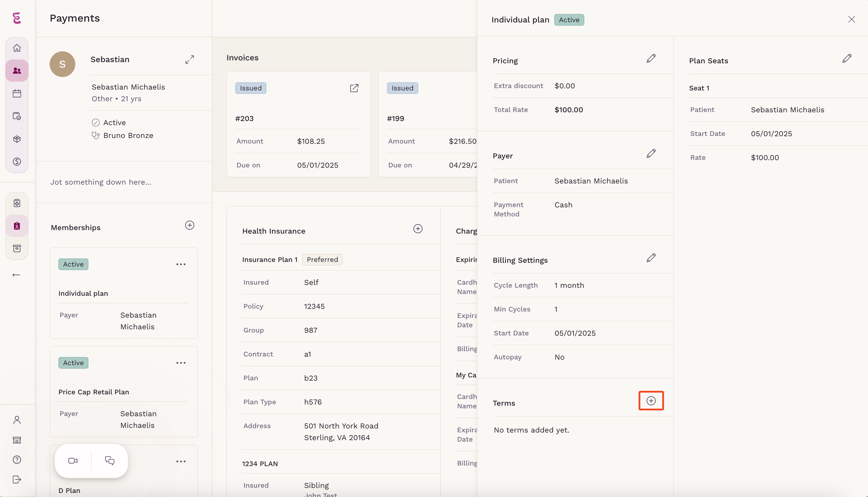Click the Active badge beside Individual plan title
868x497 pixels.
569,20
